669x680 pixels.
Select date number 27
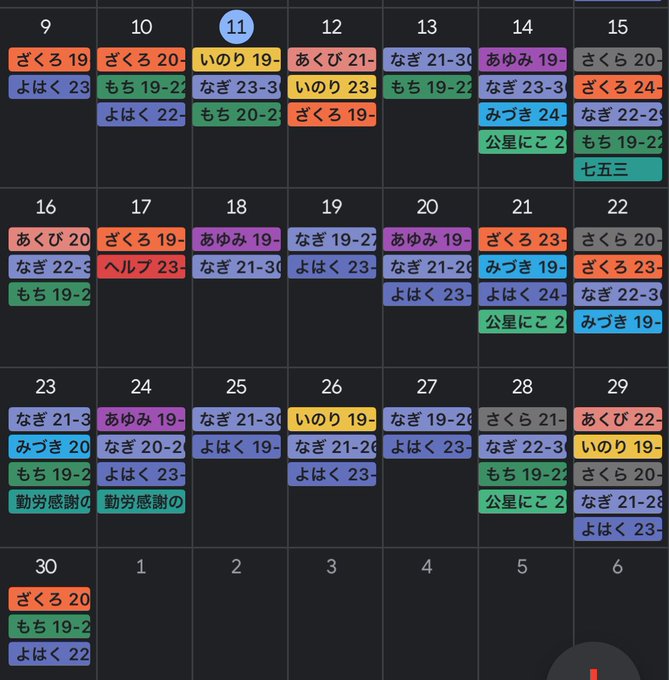[427, 387]
